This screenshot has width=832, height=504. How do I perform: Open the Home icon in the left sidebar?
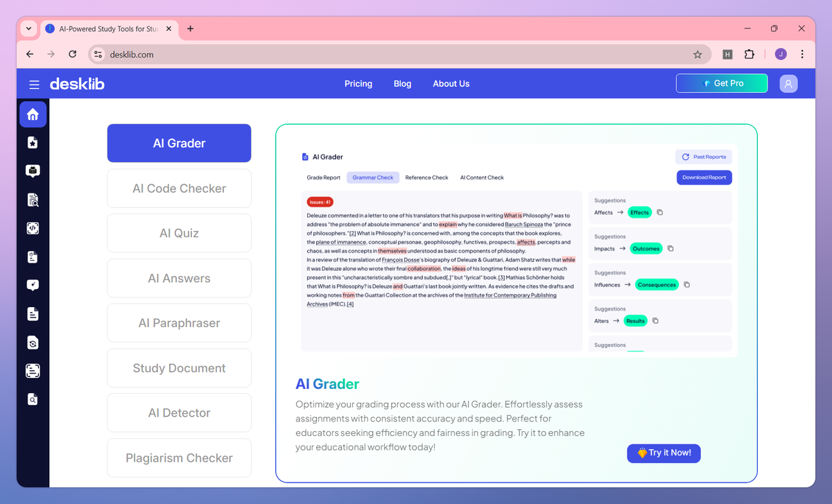[33, 114]
